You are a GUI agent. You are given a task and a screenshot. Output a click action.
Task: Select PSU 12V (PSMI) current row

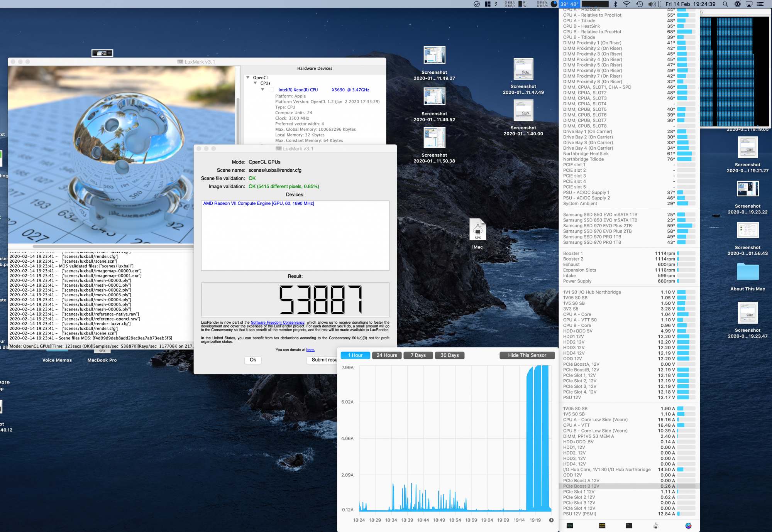[x=629, y=514]
